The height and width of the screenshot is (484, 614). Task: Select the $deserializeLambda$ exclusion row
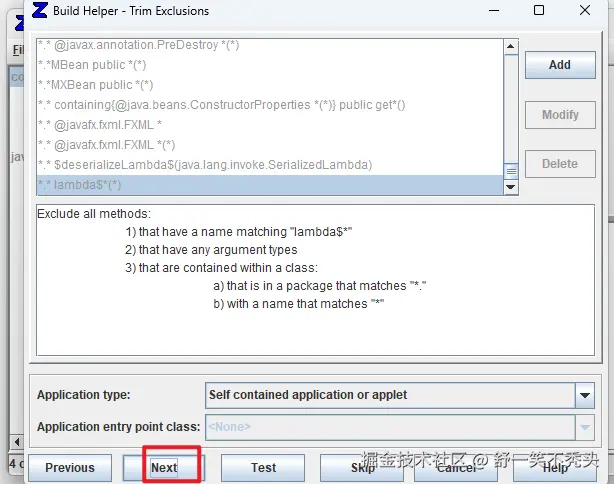(x=270, y=165)
